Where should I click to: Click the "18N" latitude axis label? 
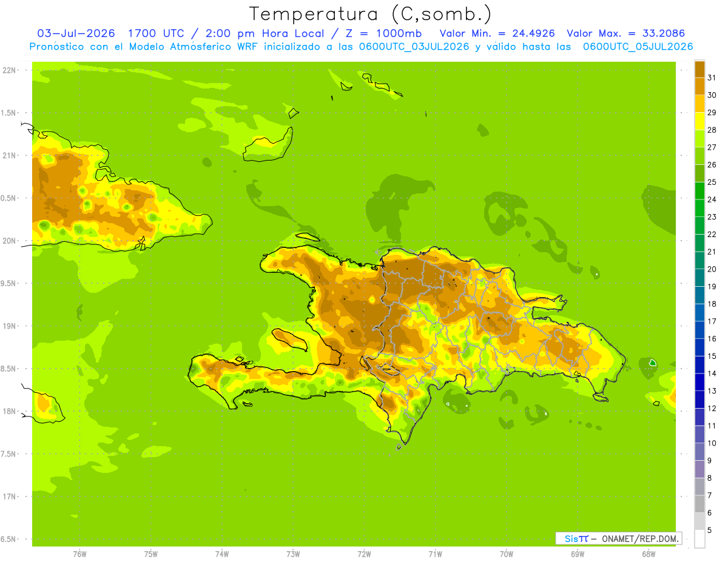pos(10,412)
